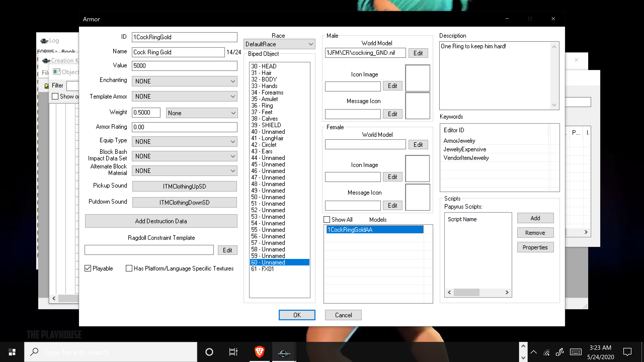Screen dimensions: 644x362
Task: Open the Enchanting dropdown
Action: pyautogui.click(x=184, y=81)
